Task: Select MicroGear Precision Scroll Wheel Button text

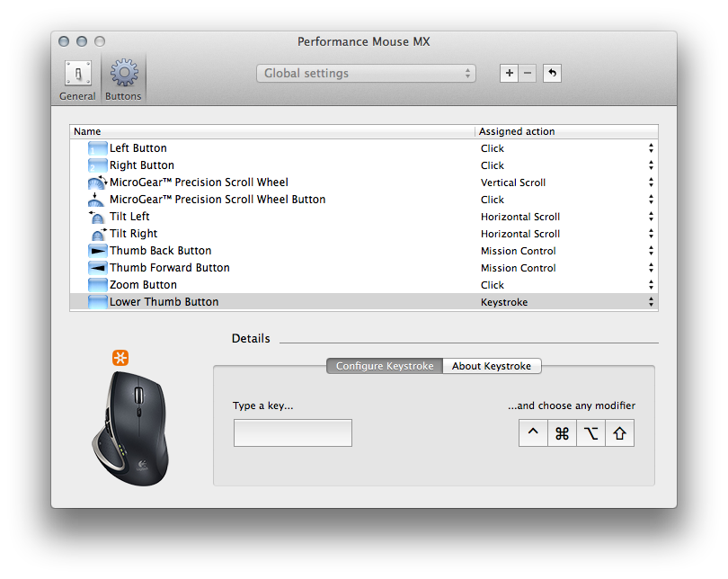Action: pyautogui.click(x=218, y=200)
